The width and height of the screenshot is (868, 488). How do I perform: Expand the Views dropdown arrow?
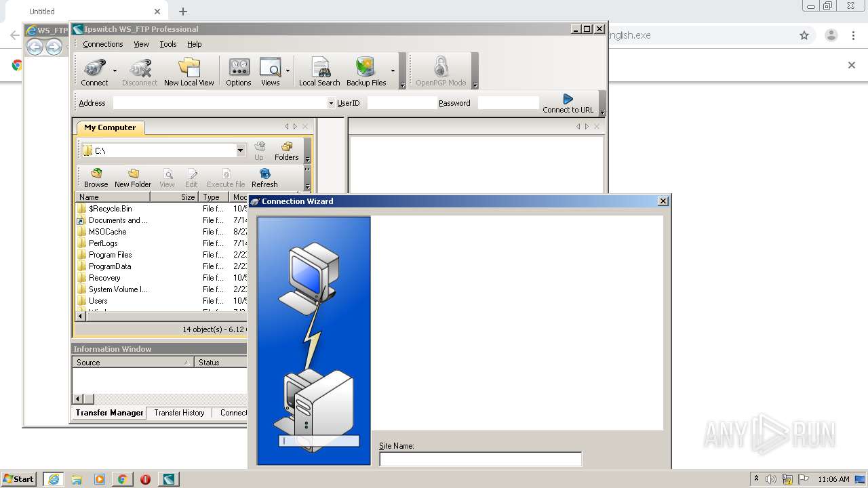point(288,70)
